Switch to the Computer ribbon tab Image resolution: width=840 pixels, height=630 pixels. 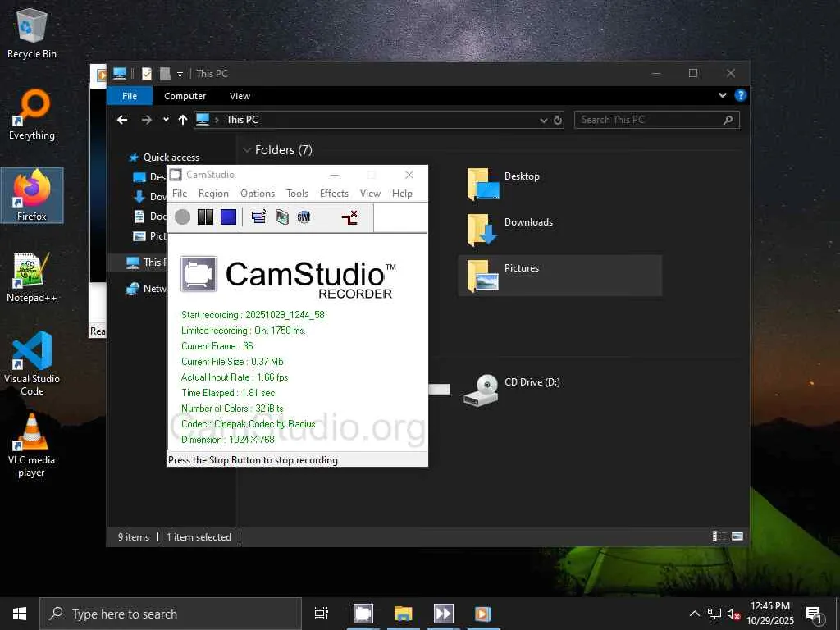coord(185,96)
